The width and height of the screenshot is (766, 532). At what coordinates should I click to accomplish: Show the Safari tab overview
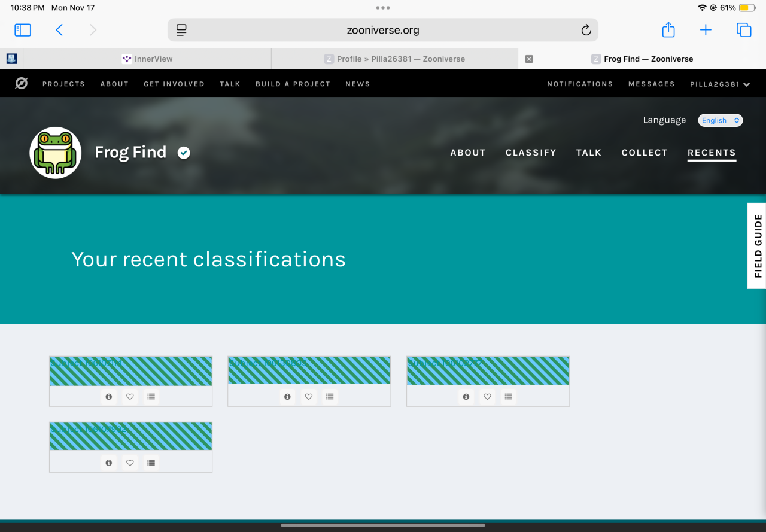(744, 30)
